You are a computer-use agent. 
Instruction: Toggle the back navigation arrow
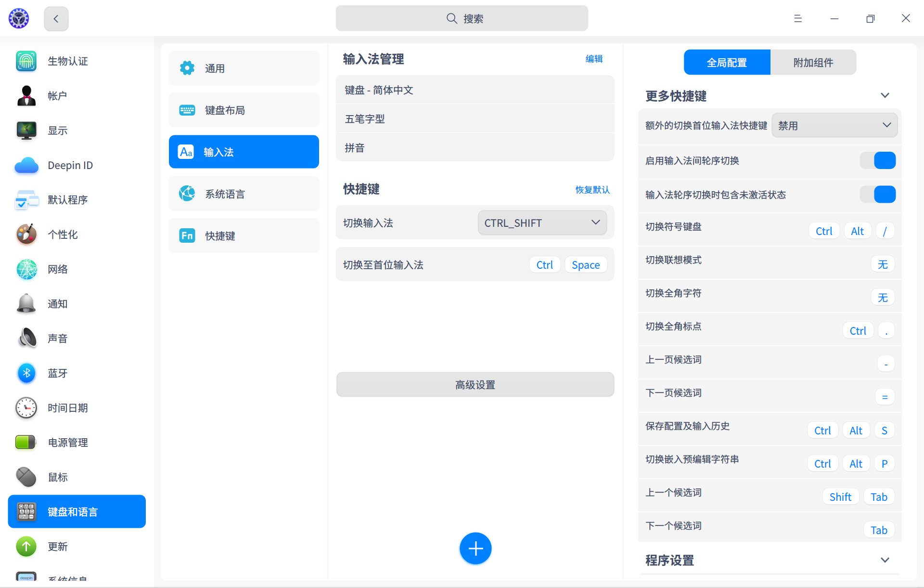click(56, 18)
